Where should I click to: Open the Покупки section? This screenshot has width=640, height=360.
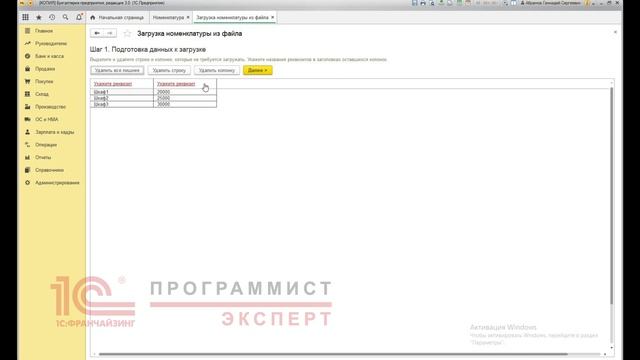pos(44,81)
